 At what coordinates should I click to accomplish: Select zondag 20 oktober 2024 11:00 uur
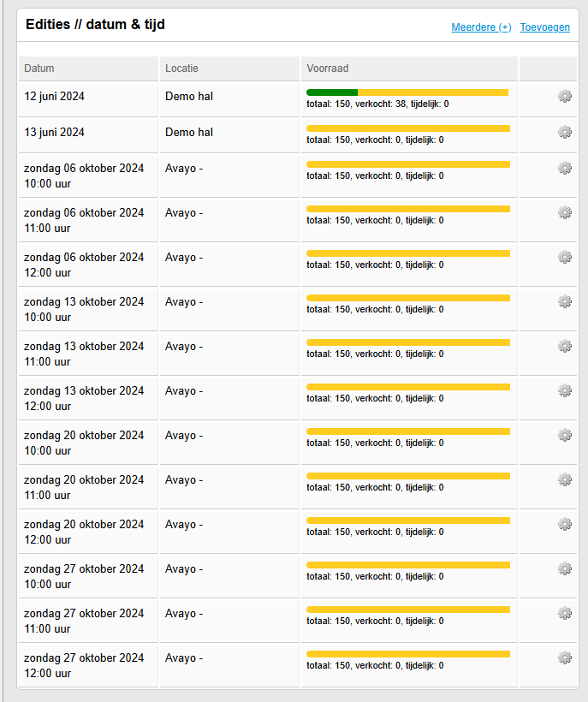(x=84, y=488)
